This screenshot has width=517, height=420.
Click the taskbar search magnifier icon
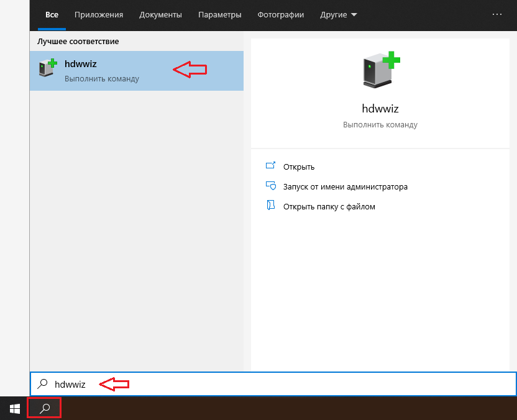click(44, 408)
